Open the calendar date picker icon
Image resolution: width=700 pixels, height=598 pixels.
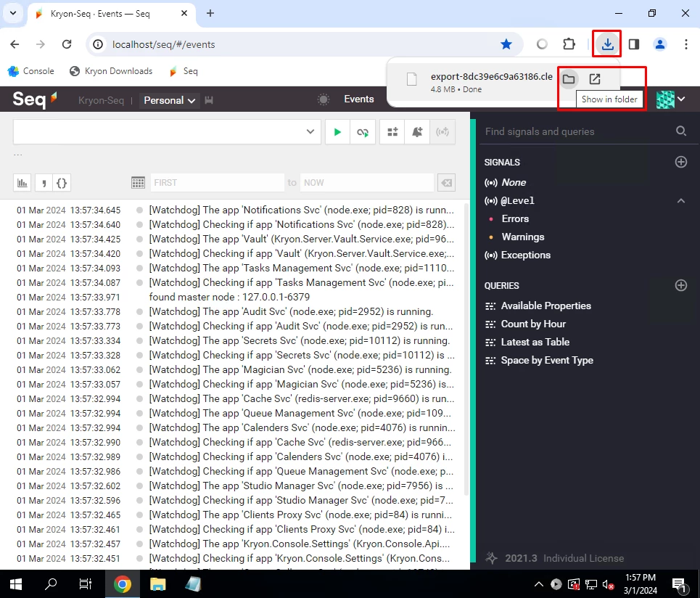pyautogui.click(x=138, y=183)
